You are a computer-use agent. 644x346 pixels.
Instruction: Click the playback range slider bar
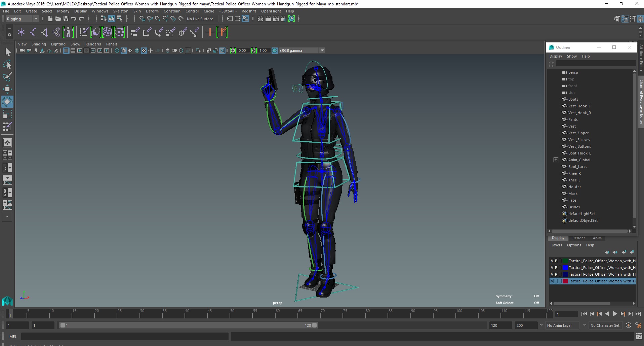pyautogui.click(x=188, y=325)
